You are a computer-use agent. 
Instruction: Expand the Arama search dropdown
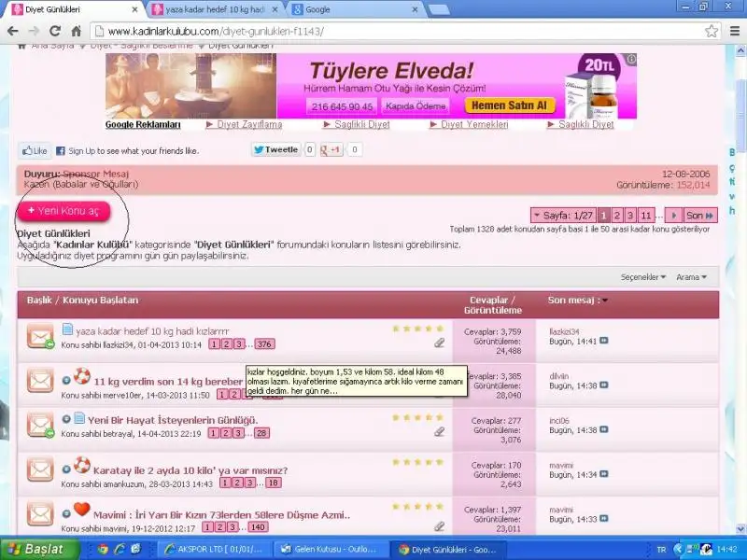click(x=691, y=277)
